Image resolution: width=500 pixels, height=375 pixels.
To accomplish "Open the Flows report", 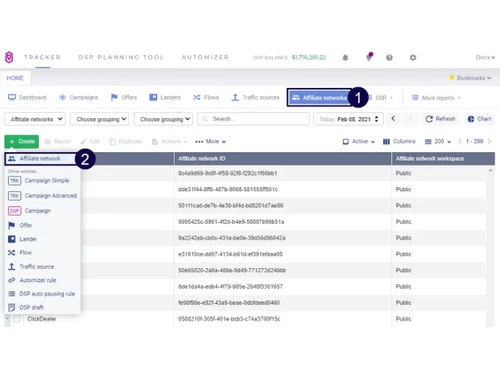I will point(206,97).
